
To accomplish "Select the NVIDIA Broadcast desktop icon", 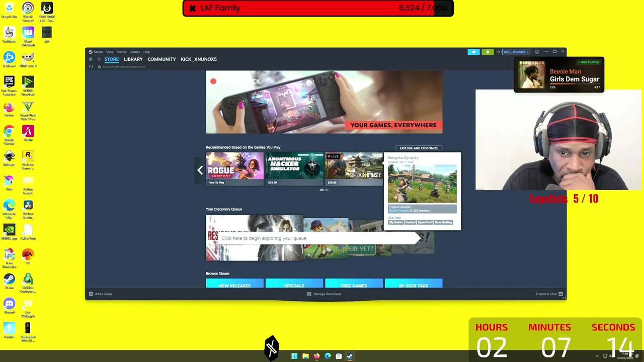I will [28, 85].
